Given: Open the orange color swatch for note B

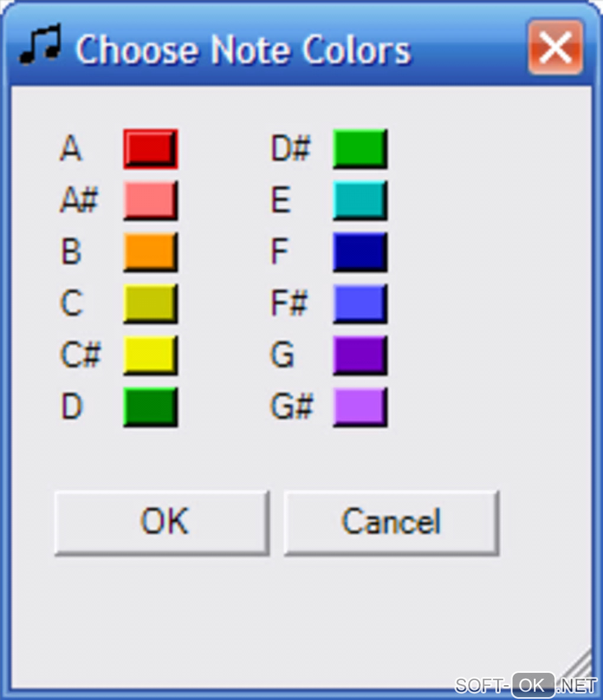Looking at the screenshot, I should tap(150, 252).
